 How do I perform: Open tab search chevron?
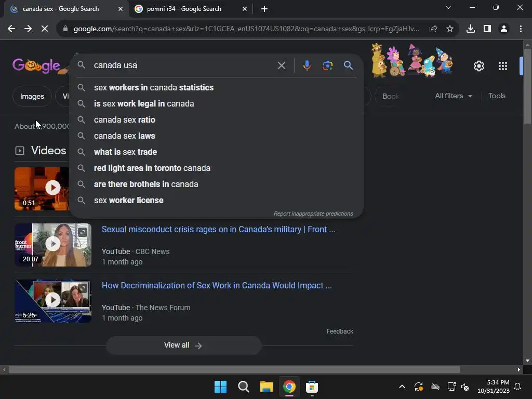[x=448, y=7]
